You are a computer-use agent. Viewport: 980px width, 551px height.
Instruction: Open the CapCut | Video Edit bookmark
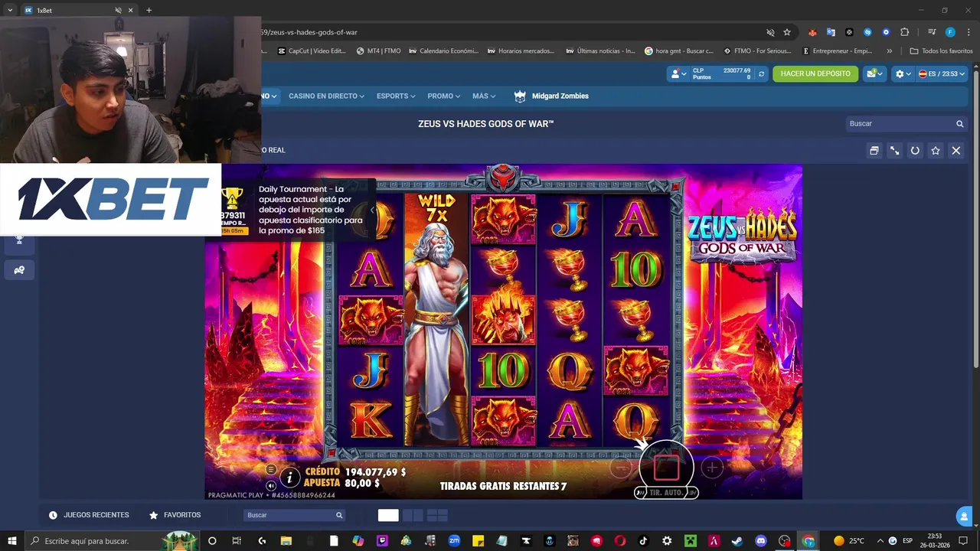(x=312, y=51)
